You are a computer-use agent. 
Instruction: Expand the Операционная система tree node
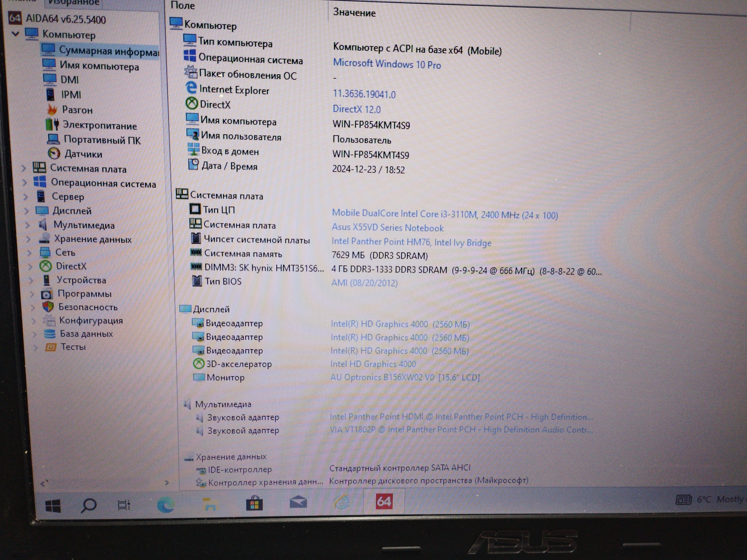(25, 182)
